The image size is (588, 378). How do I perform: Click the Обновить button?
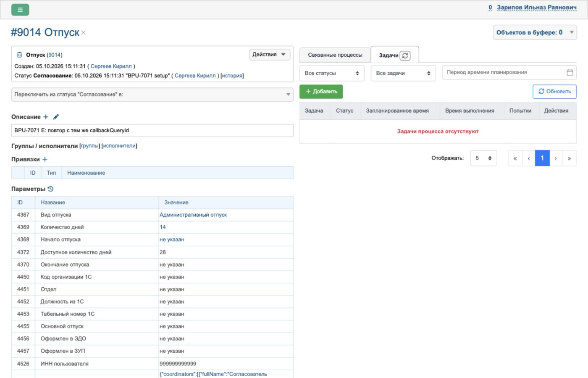coord(554,92)
